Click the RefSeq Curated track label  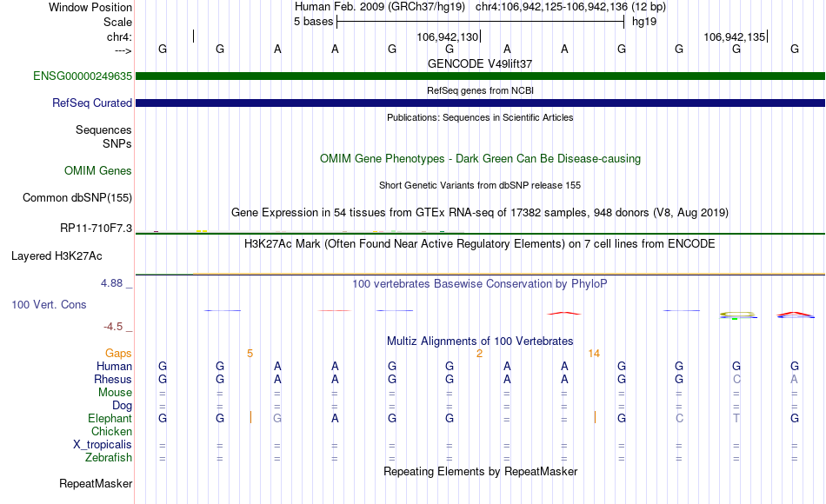(91, 103)
